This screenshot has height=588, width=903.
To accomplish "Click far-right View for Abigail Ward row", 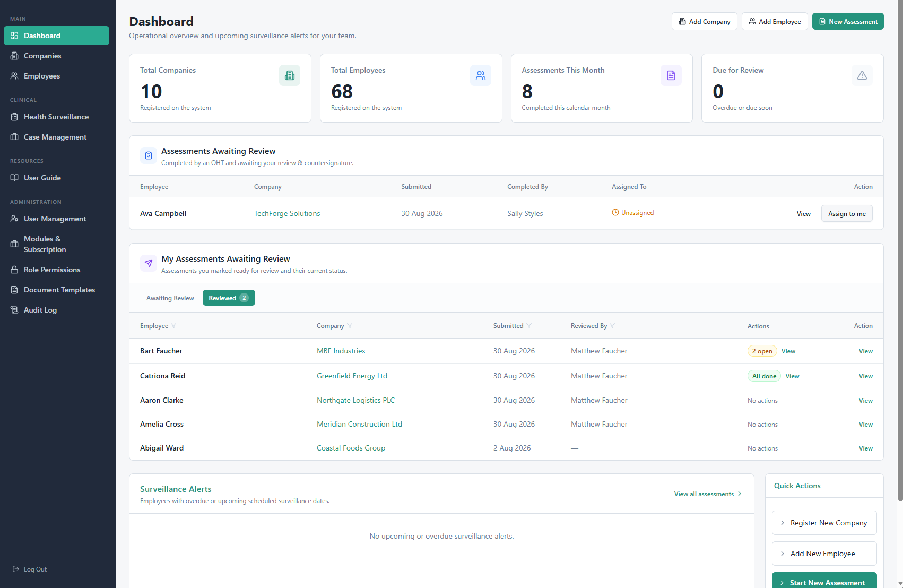I will pos(866,448).
